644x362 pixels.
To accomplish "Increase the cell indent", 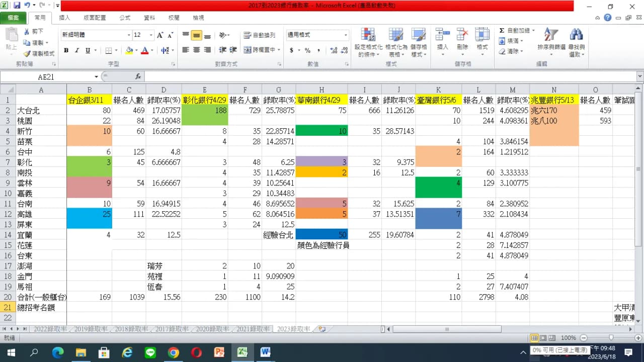I will (x=233, y=50).
